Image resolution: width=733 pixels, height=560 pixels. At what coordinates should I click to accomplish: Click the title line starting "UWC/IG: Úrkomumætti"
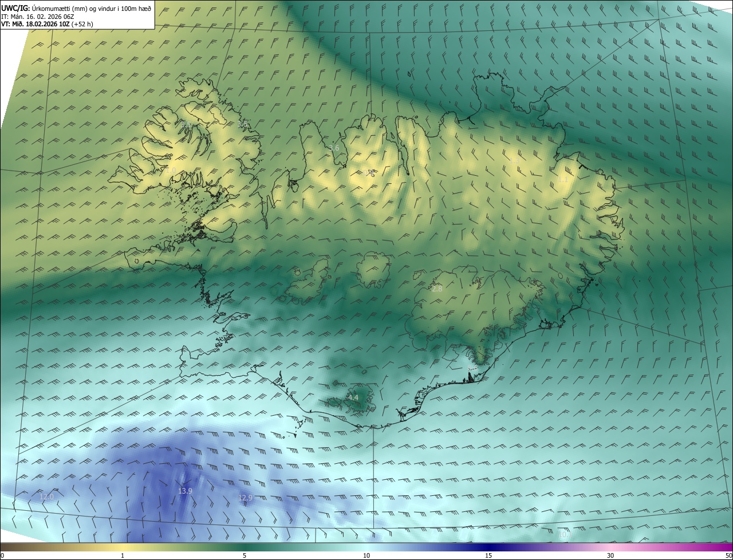(76, 8)
